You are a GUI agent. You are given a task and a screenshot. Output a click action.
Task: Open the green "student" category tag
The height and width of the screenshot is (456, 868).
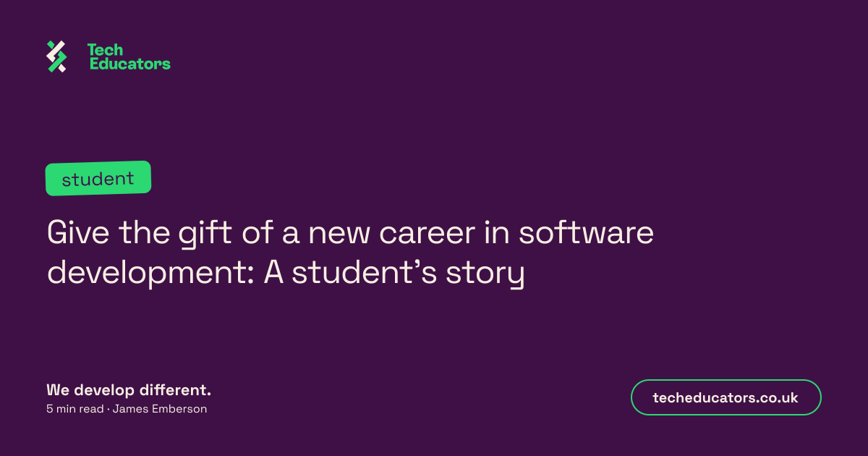(98, 178)
